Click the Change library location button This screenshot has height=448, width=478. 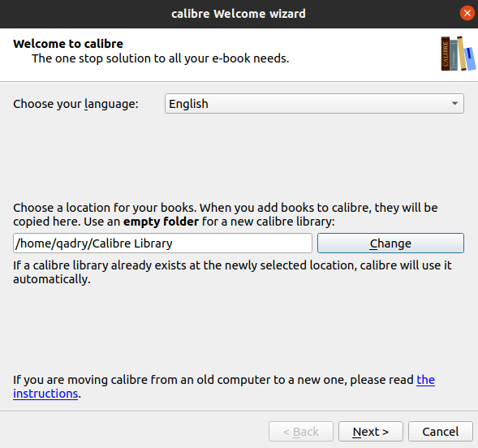(390, 243)
